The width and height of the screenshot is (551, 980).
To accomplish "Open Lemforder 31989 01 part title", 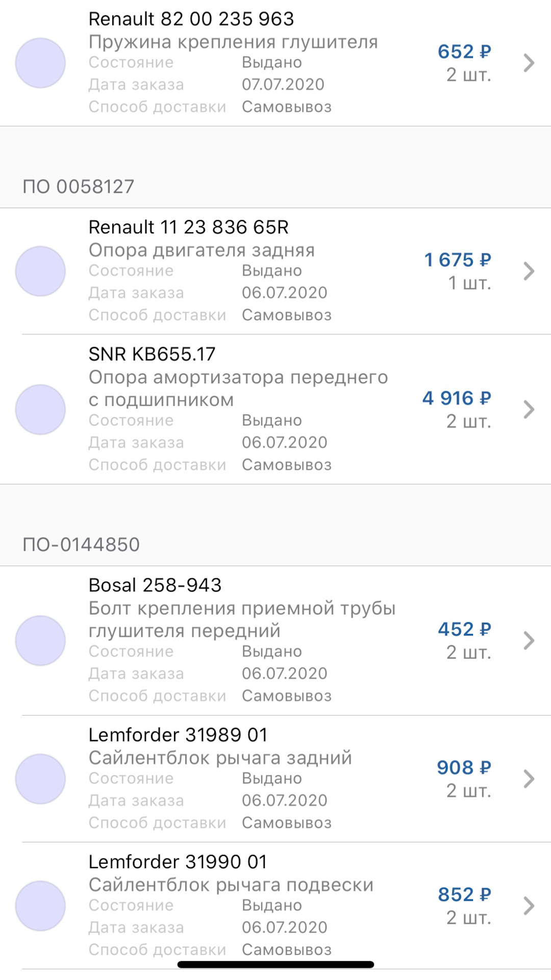I will pos(178,735).
